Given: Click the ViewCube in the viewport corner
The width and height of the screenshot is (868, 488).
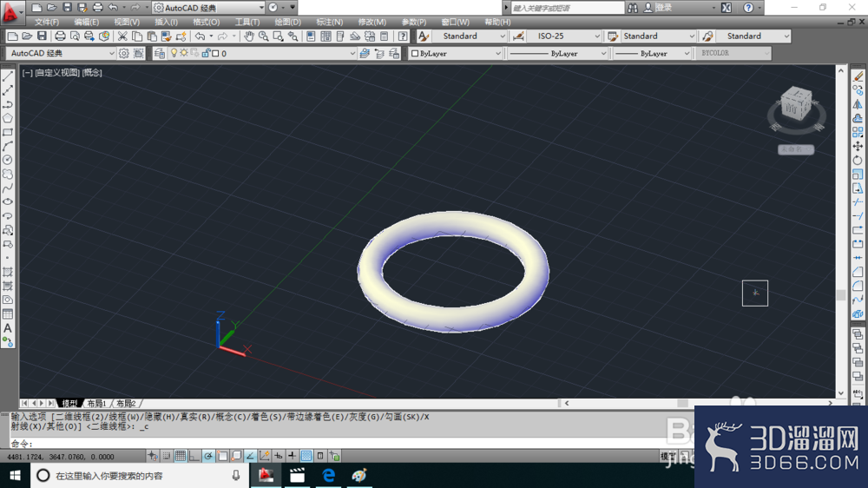Looking at the screenshot, I should click(x=796, y=105).
